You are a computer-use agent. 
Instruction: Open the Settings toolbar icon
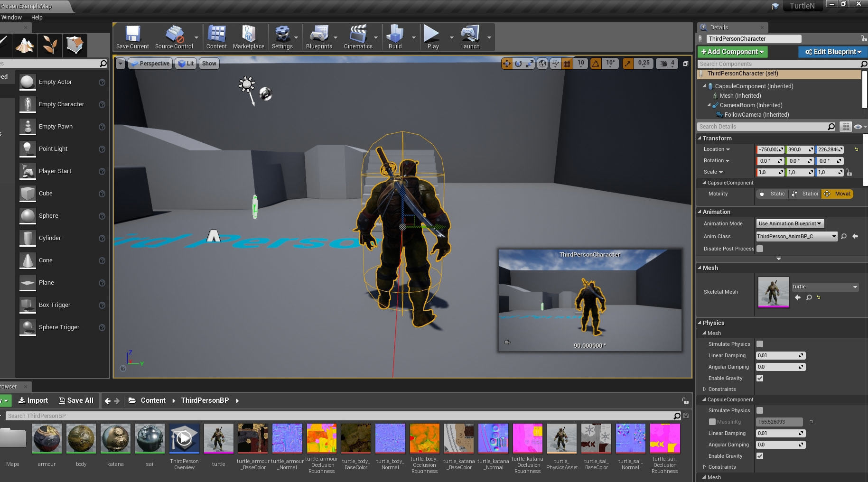(x=282, y=37)
